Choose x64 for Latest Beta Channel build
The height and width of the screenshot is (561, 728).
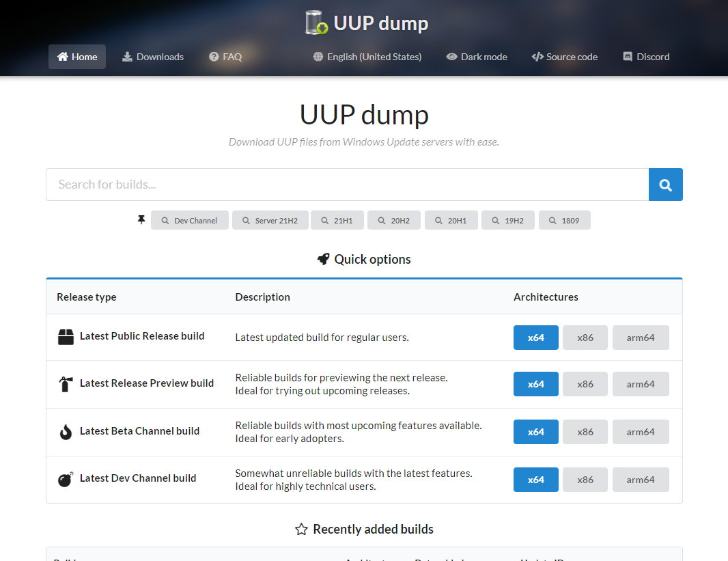click(536, 432)
